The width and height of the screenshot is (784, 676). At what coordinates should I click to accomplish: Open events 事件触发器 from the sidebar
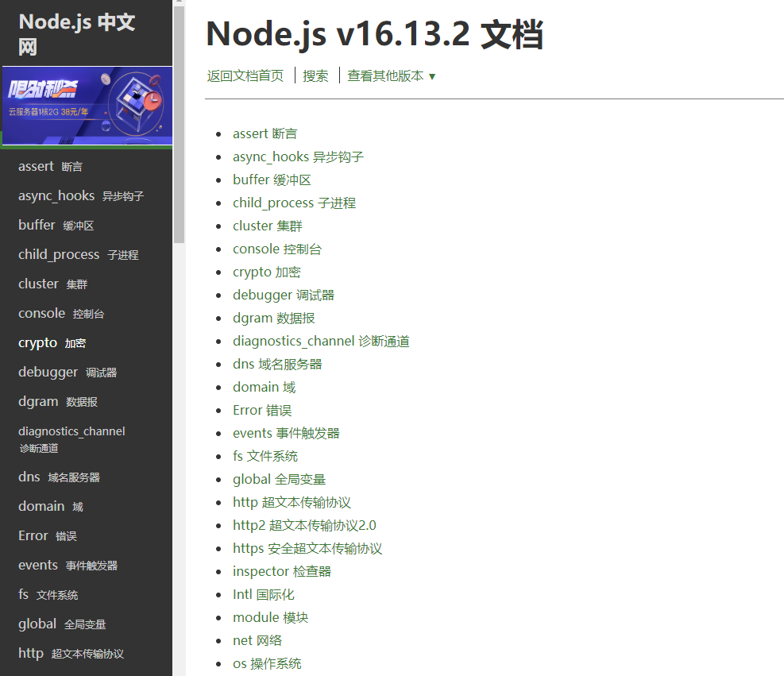tap(64, 564)
